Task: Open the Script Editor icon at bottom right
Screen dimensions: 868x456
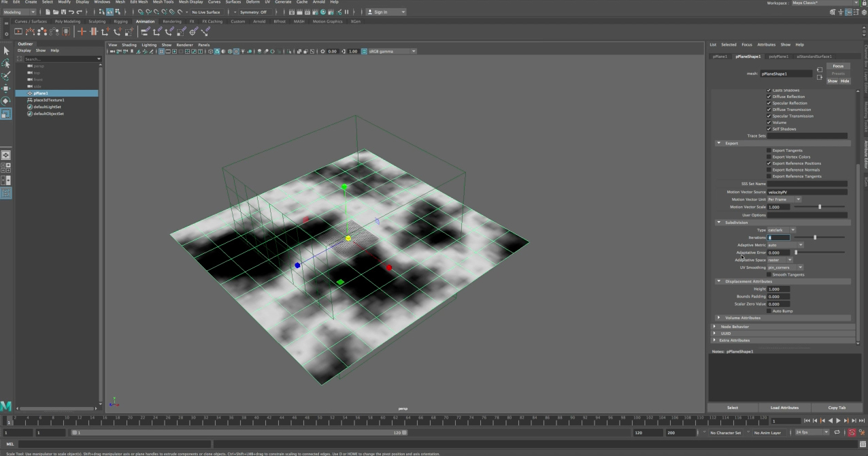Action: pos(863,444)
